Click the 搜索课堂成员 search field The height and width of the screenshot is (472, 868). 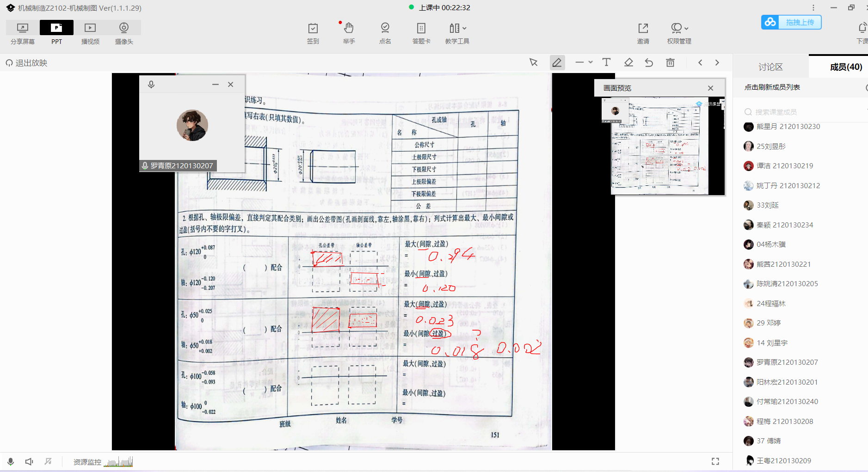(800, 112)
